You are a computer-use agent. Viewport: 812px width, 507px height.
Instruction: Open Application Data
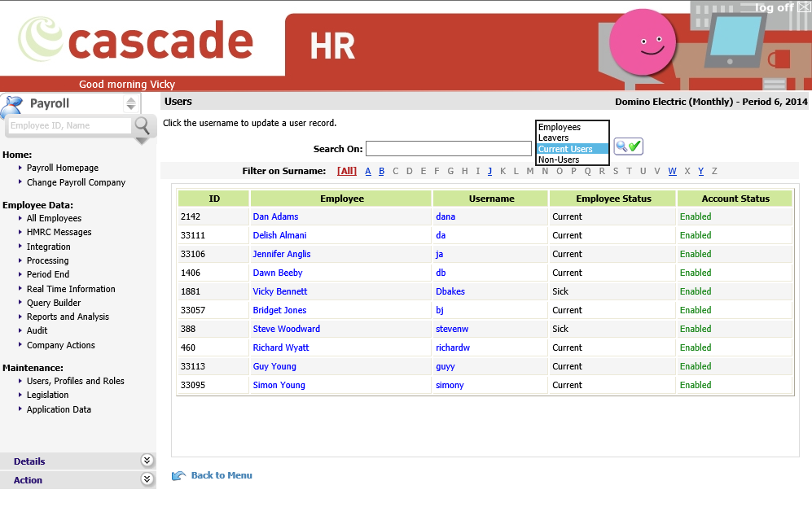[59, 409]
